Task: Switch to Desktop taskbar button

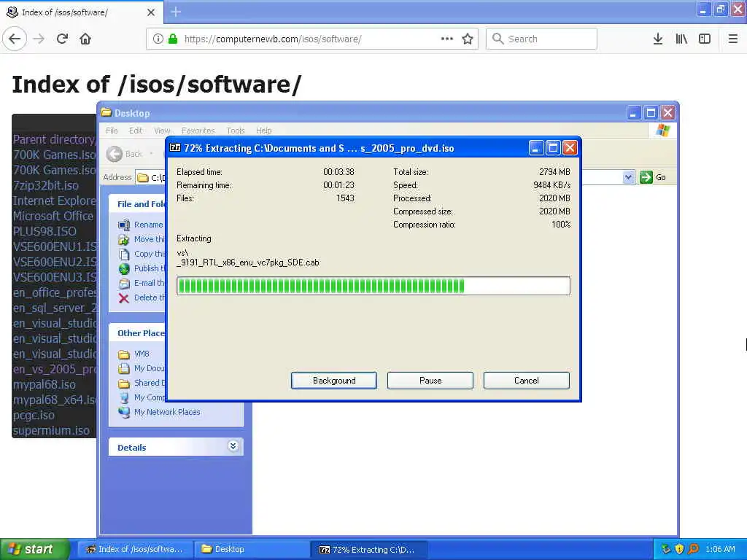Action: 251,550
